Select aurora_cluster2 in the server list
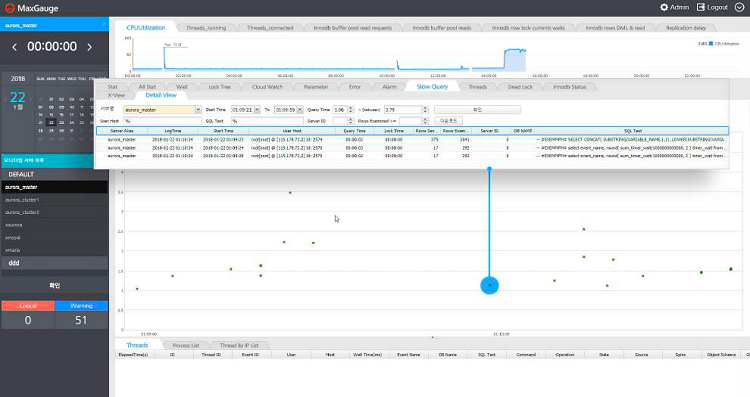Viewport: 750px width, 397px height. tap(55, 212)
